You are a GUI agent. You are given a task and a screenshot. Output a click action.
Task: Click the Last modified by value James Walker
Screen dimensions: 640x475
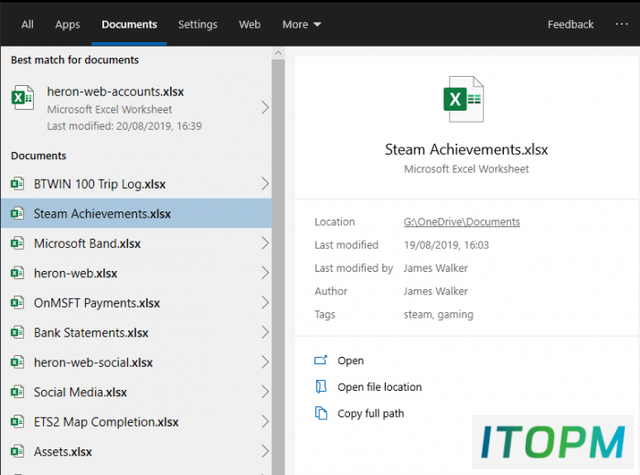click(x=436, y=268)
